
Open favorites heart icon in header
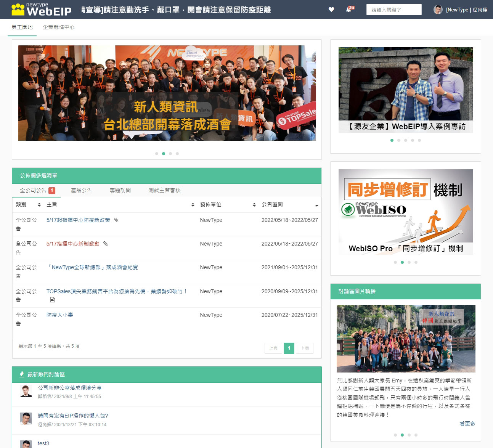331,10
